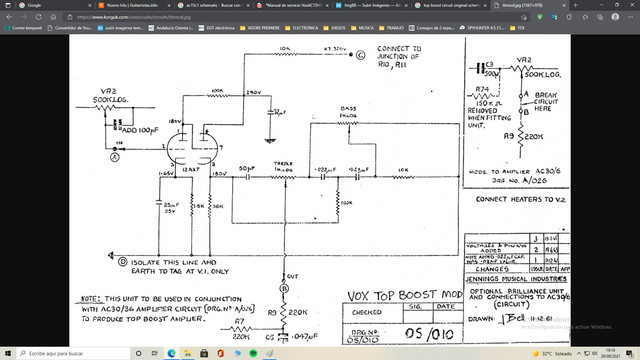Open the user profile avatar

click(615, 17)
